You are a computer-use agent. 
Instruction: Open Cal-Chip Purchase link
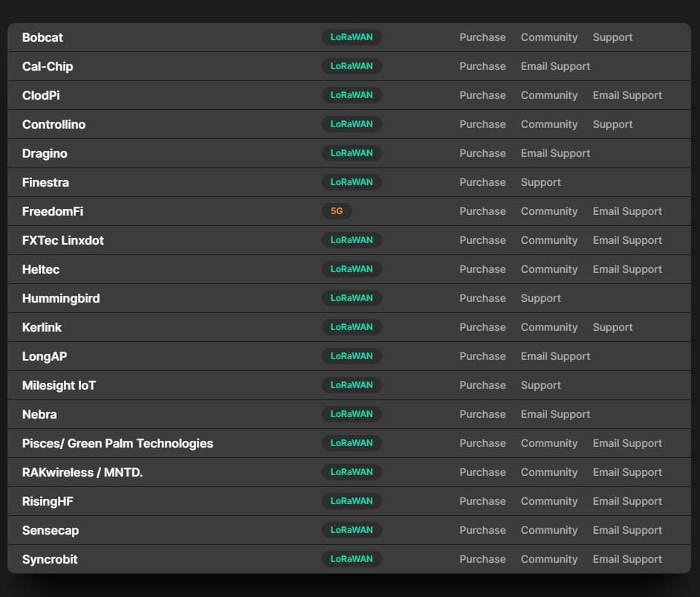point(482,66)
